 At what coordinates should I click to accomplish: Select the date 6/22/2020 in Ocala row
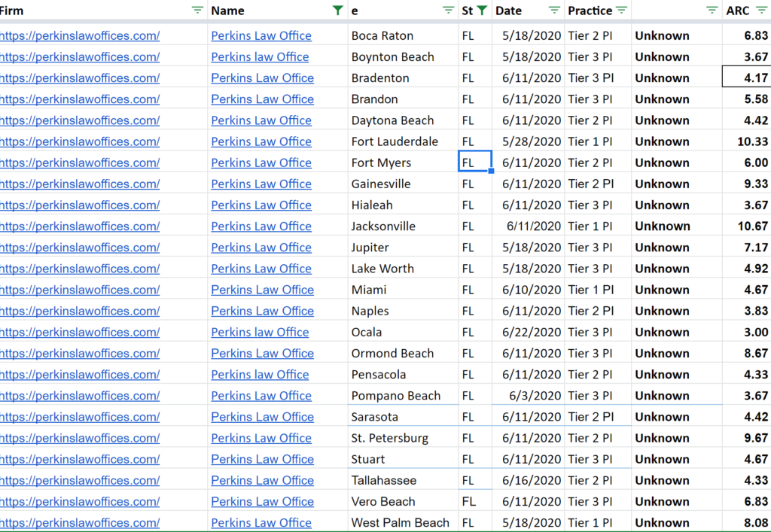529,332
